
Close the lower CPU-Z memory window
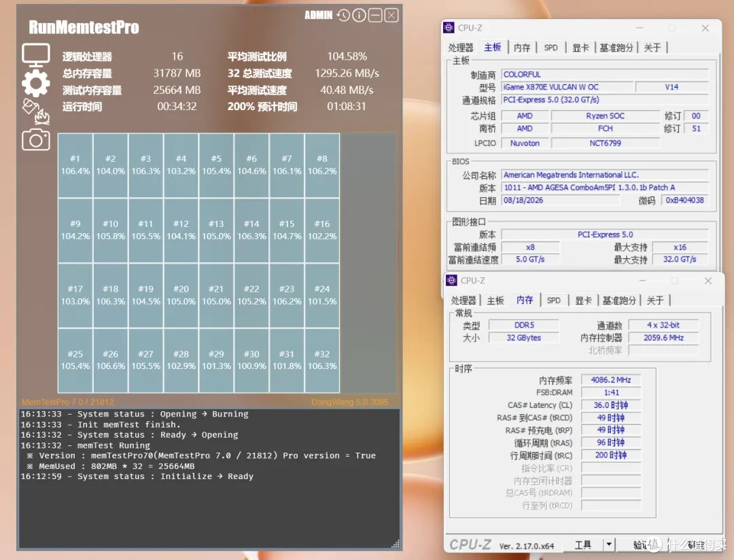tap(708, 281)
